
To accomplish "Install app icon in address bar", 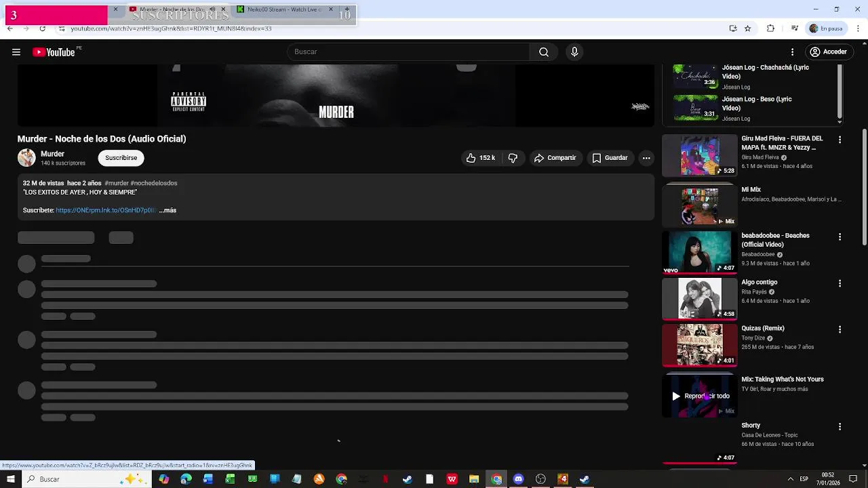I will 733,28.
